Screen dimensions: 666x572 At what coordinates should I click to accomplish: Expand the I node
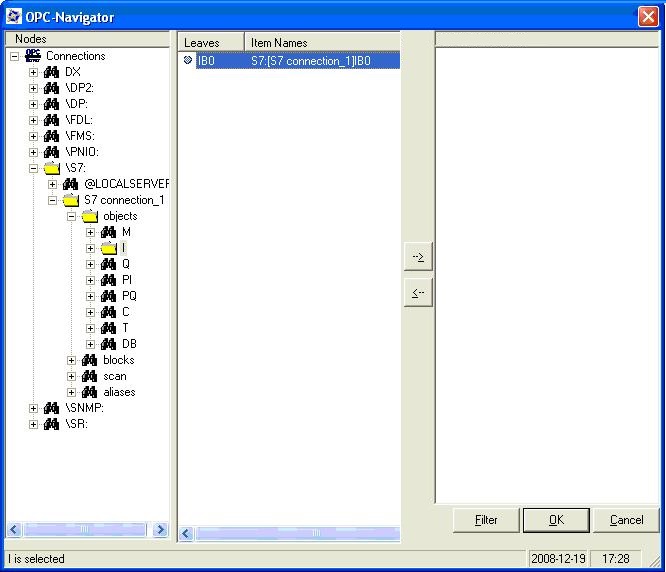pyautogui.click(x=90, y=248)
